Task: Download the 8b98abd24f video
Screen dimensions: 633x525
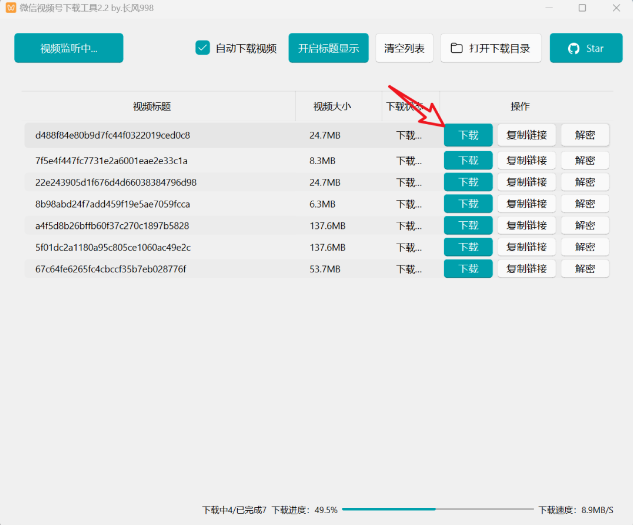Action: click(468, 204)
